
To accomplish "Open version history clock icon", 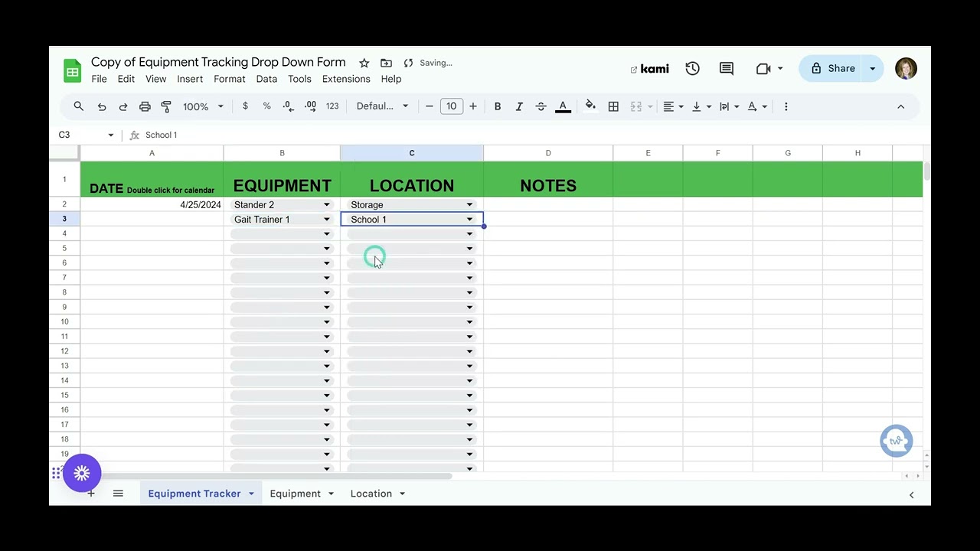I will [x=693, y=69].
